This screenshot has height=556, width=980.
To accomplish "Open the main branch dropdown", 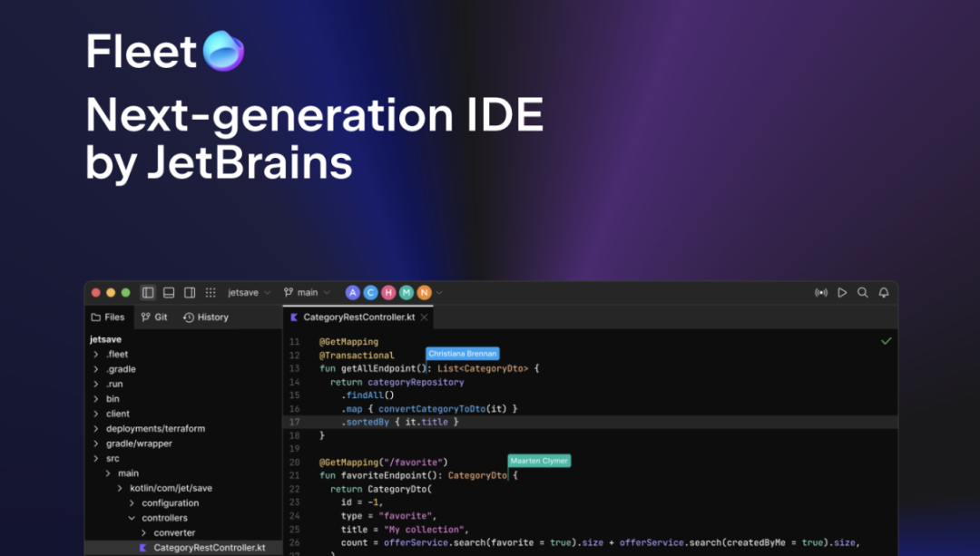I will click(x=307, y=292).
